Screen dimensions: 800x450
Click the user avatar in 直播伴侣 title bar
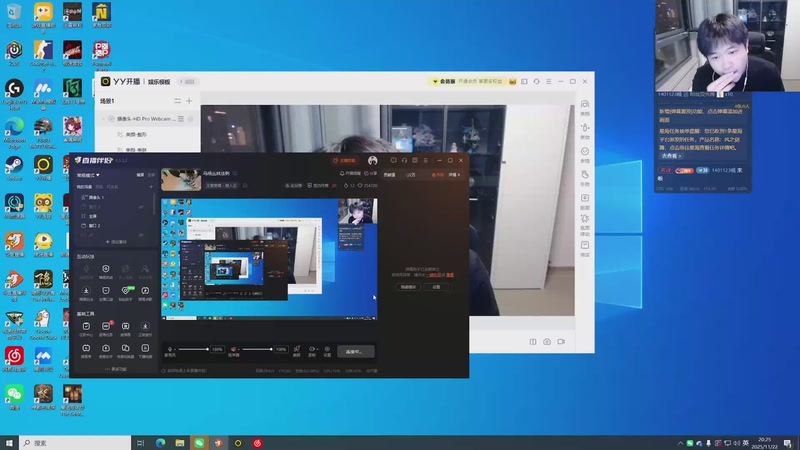point(372,161)
